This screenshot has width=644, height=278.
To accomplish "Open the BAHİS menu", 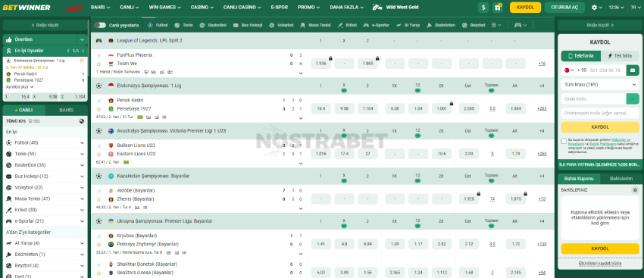I will [x=100, y=8].
